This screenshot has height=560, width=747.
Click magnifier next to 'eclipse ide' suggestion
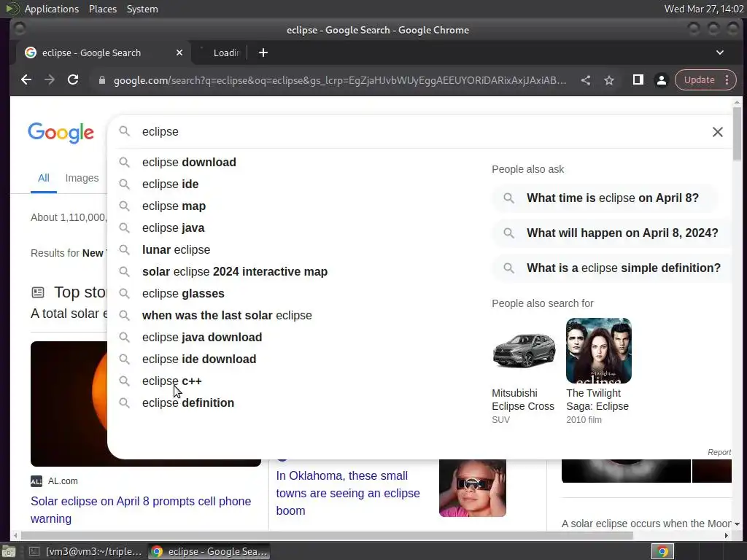point(124,184)
